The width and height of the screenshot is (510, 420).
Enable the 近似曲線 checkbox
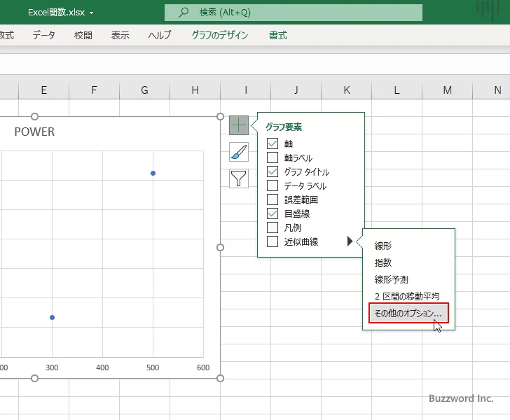coord(273,241)
